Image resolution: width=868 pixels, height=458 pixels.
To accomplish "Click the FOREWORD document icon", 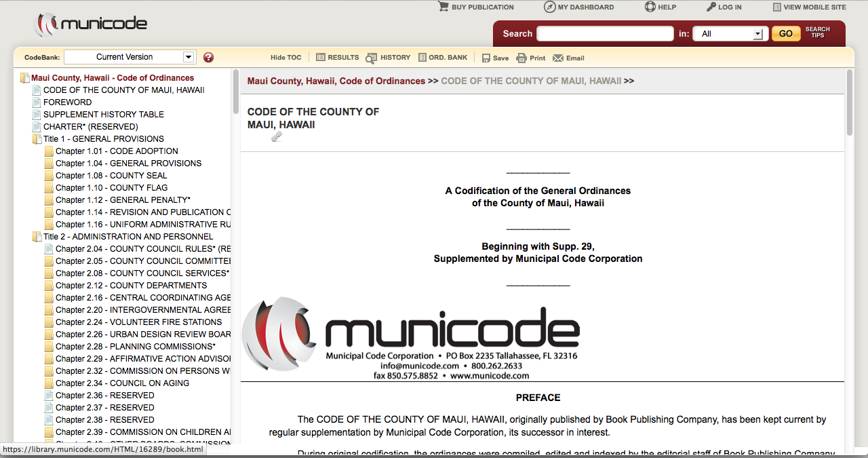I will [x=37, y=102].
